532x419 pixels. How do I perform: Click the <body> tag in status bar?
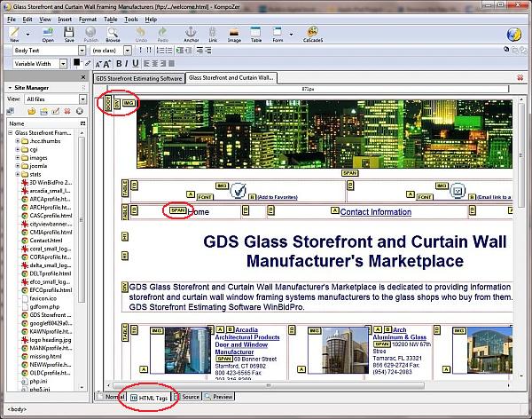[17, 409]
